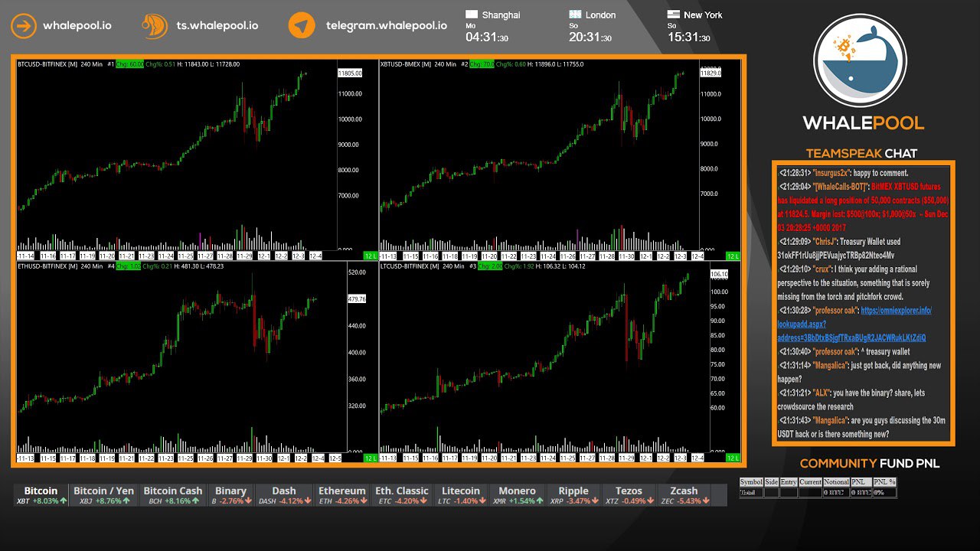Click the green 12 L badge on ETHUSD chart
This screenshot has width=980, height=551.
click(x=369, y=458)
